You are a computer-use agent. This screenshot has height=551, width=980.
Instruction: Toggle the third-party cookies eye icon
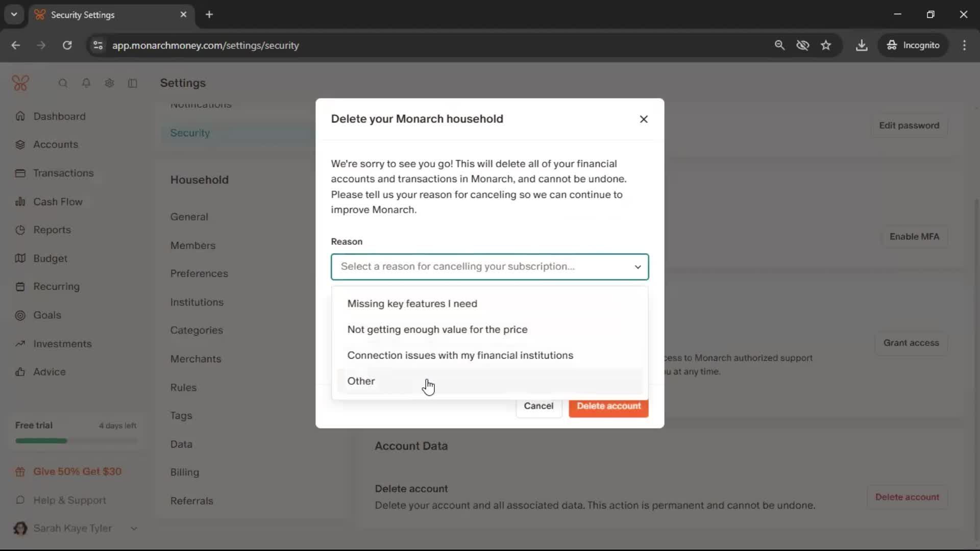[802, 45]
